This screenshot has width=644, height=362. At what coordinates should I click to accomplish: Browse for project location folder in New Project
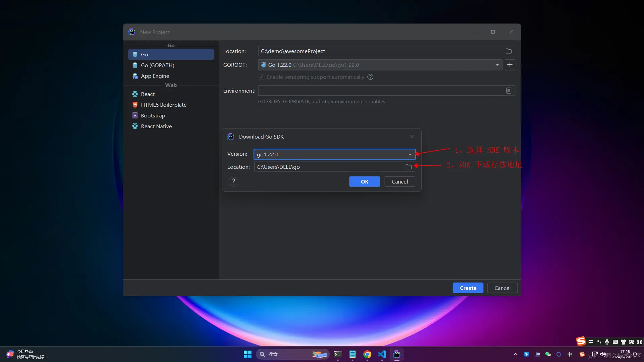[x=508, y=51]
